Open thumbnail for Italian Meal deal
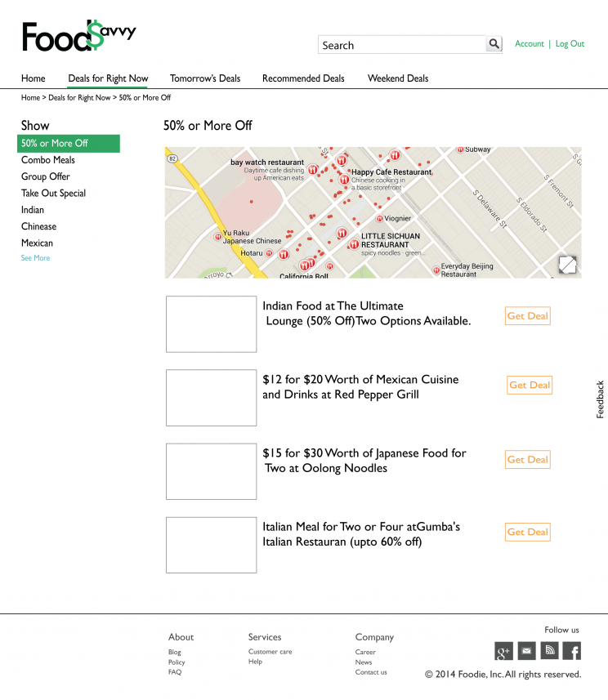Viewport: 608px width, 700px height. [x=212, y=545]
